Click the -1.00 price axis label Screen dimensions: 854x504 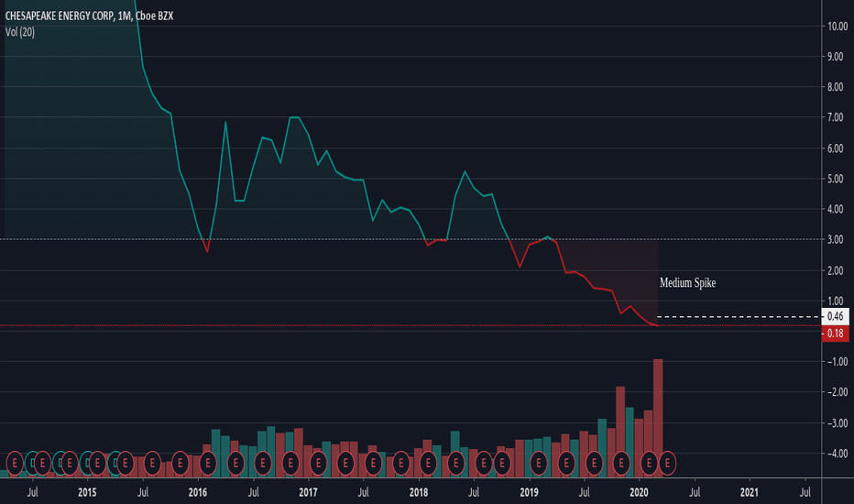[x=838, y=362]
